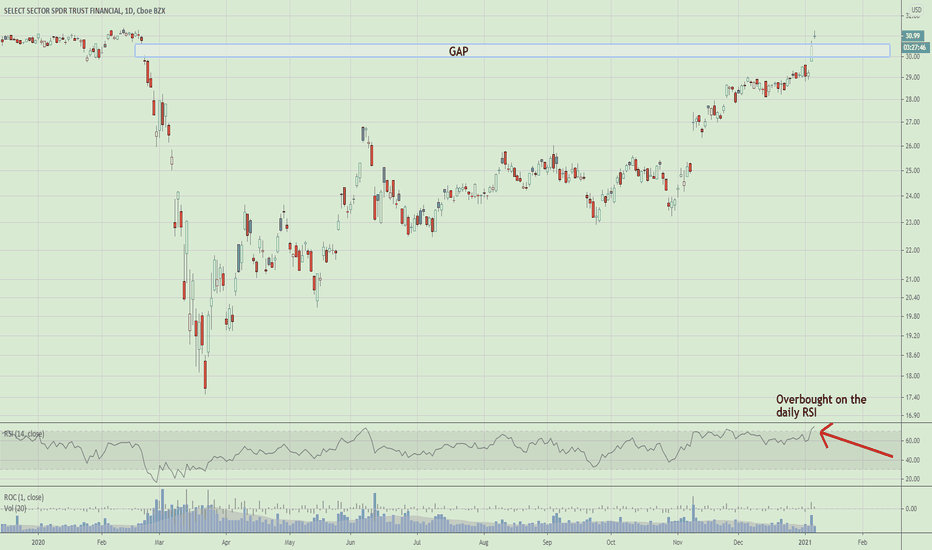932x550 pixels.
Task: Click the 60.00 RSI axis label
Action: [x=912, y=441]
